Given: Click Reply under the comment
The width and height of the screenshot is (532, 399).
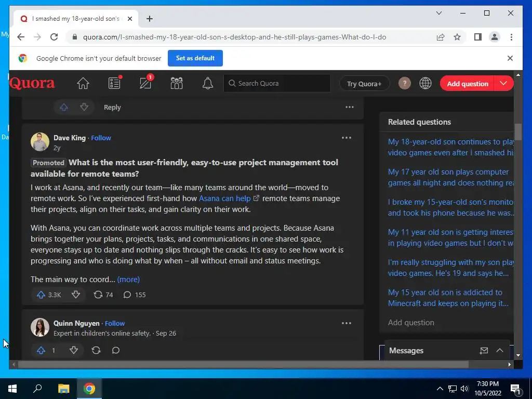Looking at the screenshot, I should pyautogui.click(x=112, y=107).
